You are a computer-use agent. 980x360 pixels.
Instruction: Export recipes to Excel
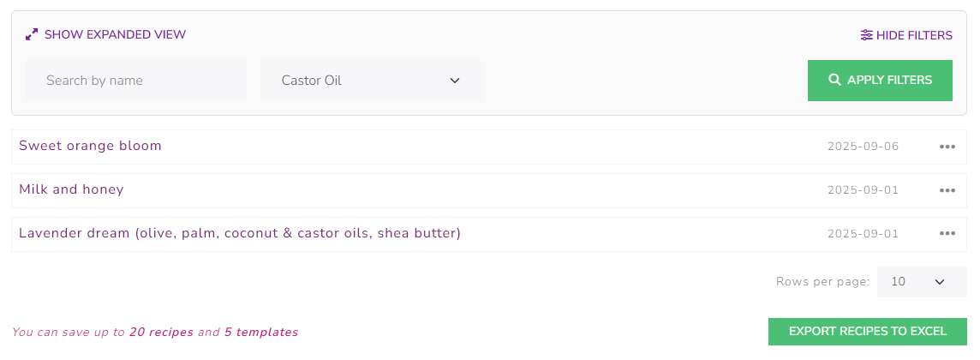(x=867, y=332)
